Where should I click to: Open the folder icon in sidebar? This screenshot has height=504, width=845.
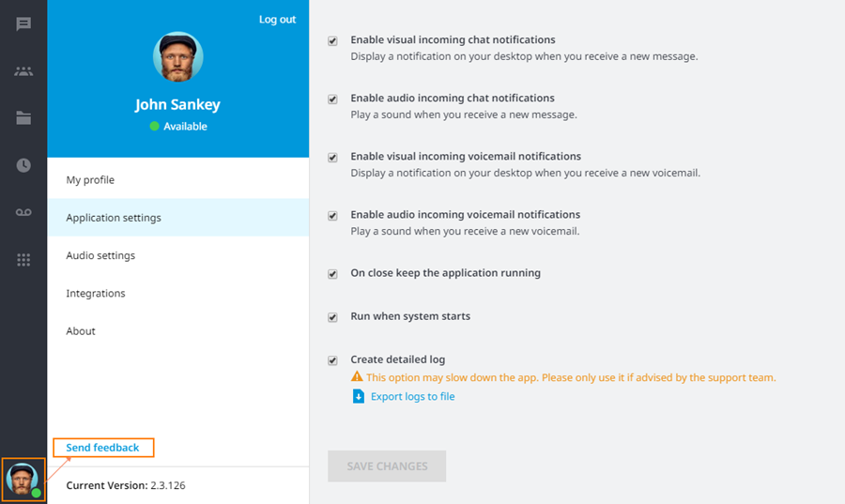coord(23,118)
